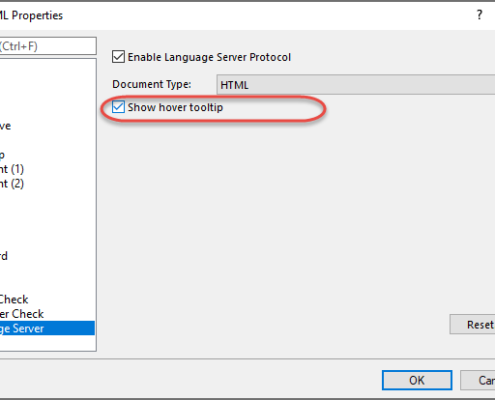The height and width of the screenshot is (400, 495).
Task: Click the Enable Language Server Protocol label
Action: 209,57
